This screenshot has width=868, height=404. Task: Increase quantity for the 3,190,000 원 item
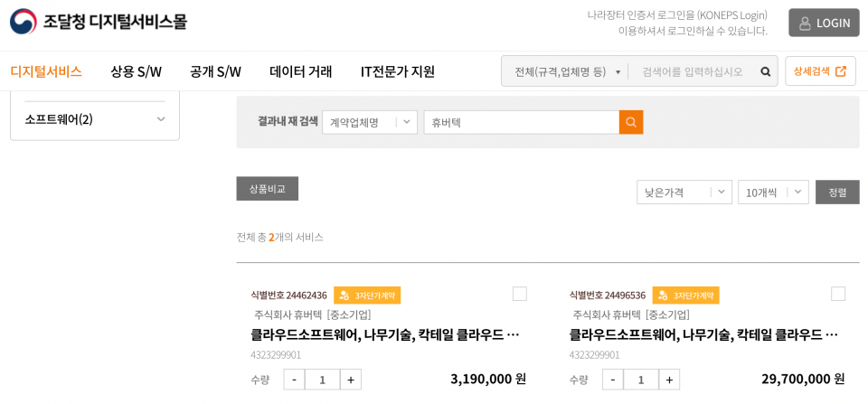351,380
